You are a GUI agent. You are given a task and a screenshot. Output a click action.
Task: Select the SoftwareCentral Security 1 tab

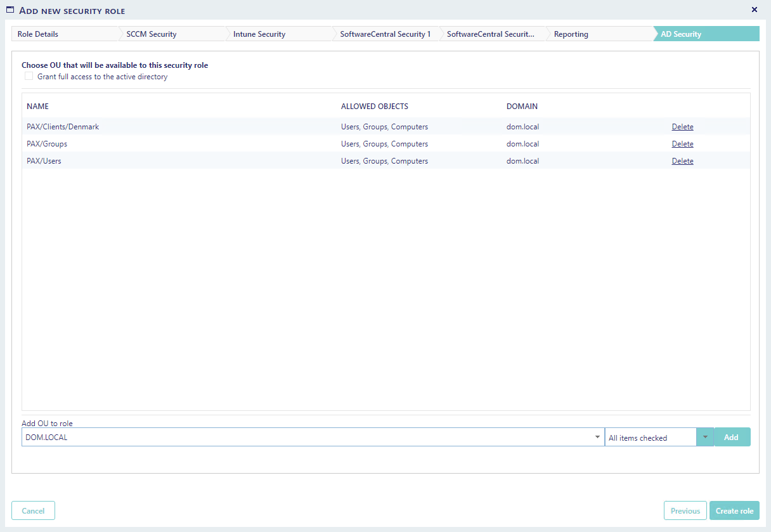click(x=385, y=34)
